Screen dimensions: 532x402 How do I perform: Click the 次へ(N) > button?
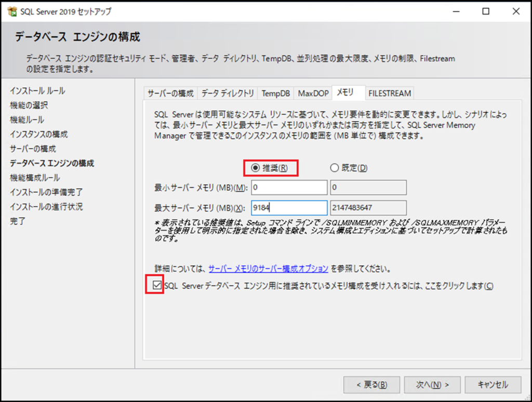coord(432,385)
